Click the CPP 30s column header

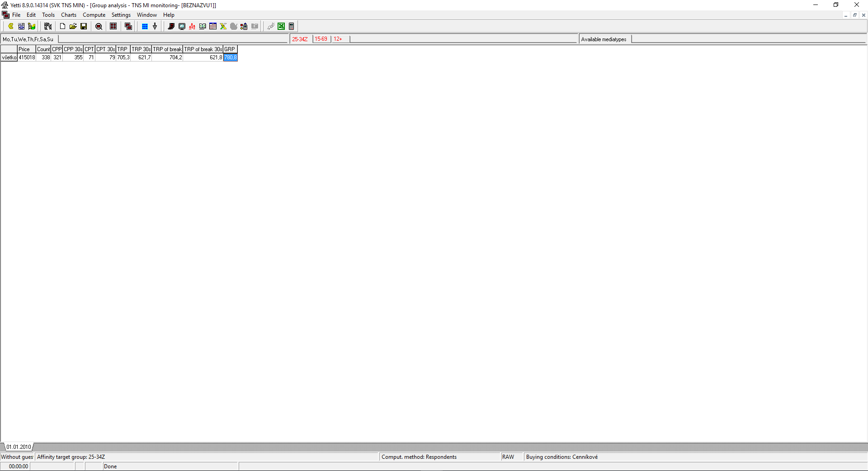[73, 49]
